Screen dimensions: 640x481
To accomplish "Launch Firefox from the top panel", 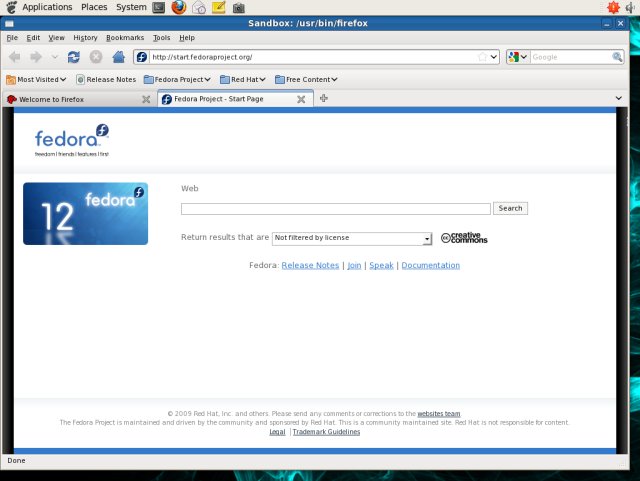I will 179,7.
